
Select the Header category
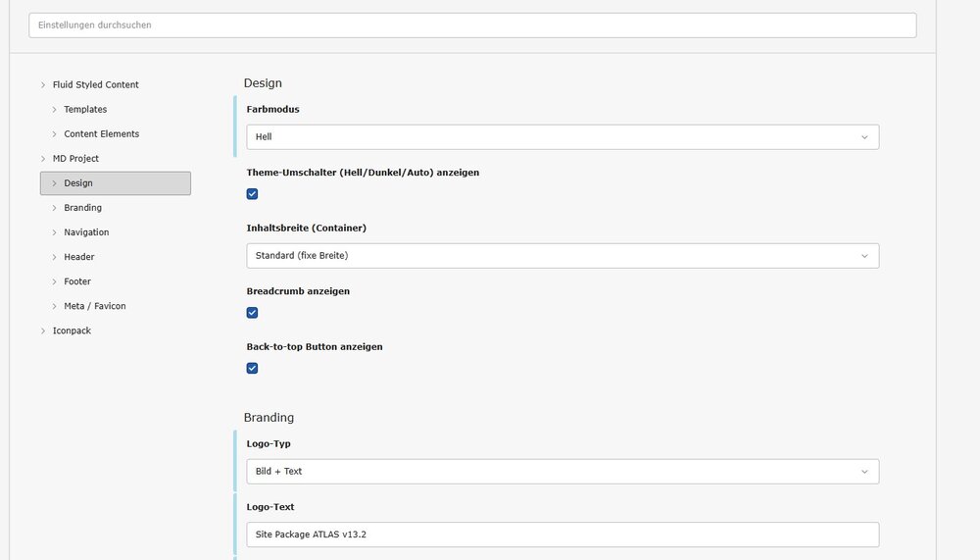pyautogui.click(x=78, y=257)
